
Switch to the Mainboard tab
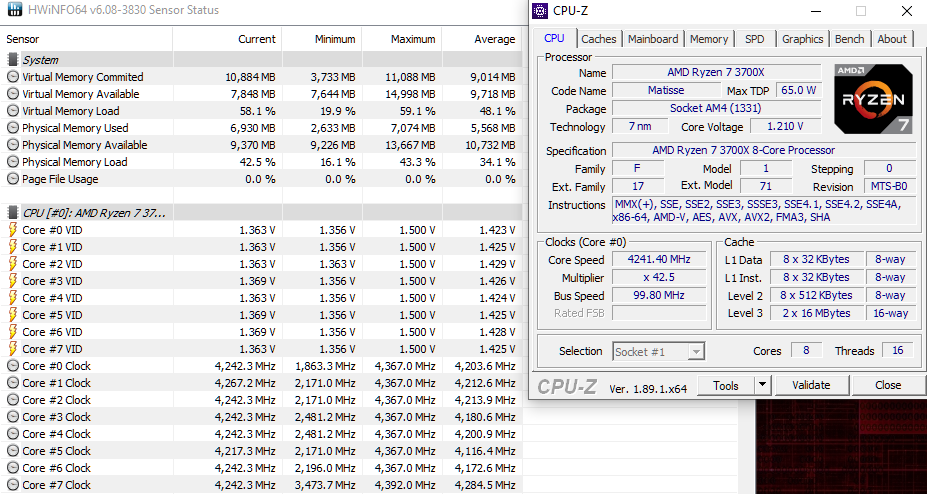[x=653, y=39]
